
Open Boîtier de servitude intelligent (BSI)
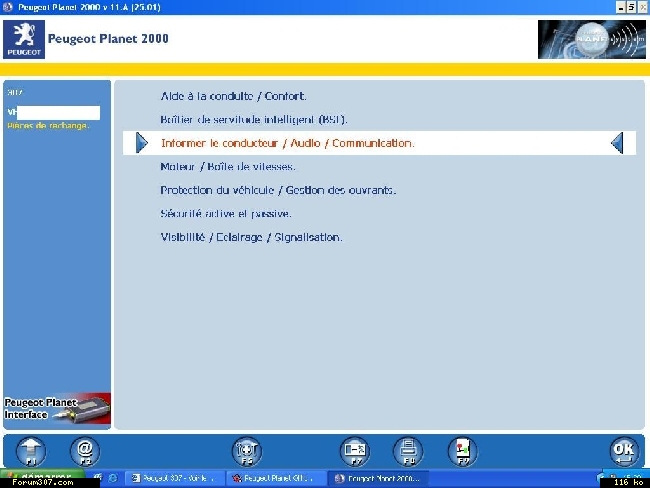[x=254, y=119]
